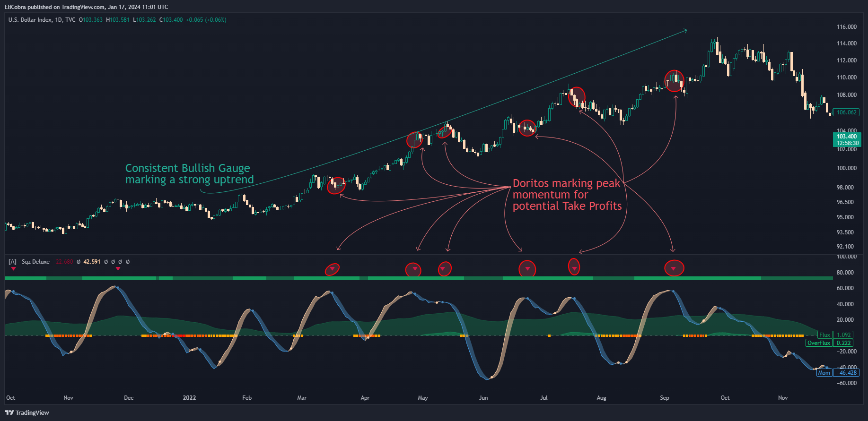Image resolution: width=868 pixels, height=421 pixels.
Task: Click the May label on time axis
Action: (423, 398)
